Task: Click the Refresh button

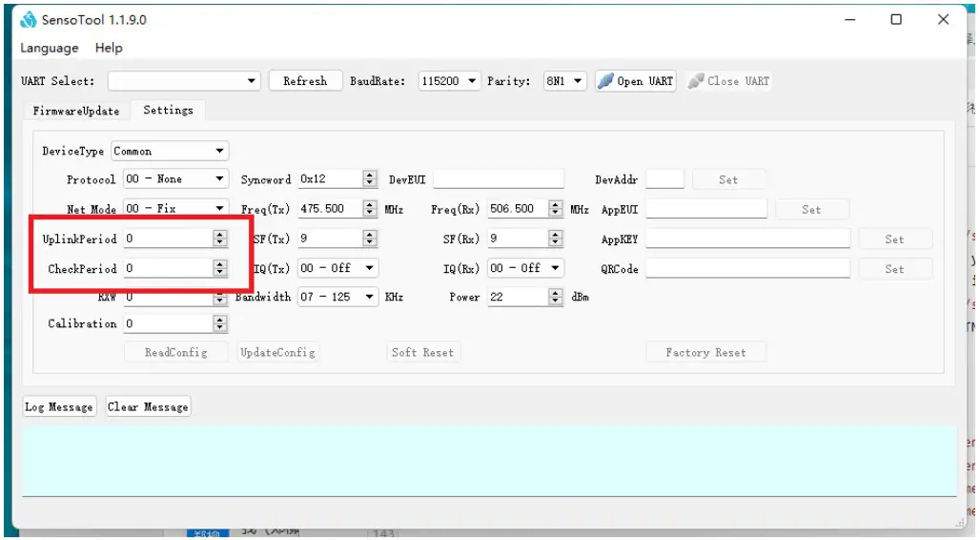Action: [x=305, y=81]
